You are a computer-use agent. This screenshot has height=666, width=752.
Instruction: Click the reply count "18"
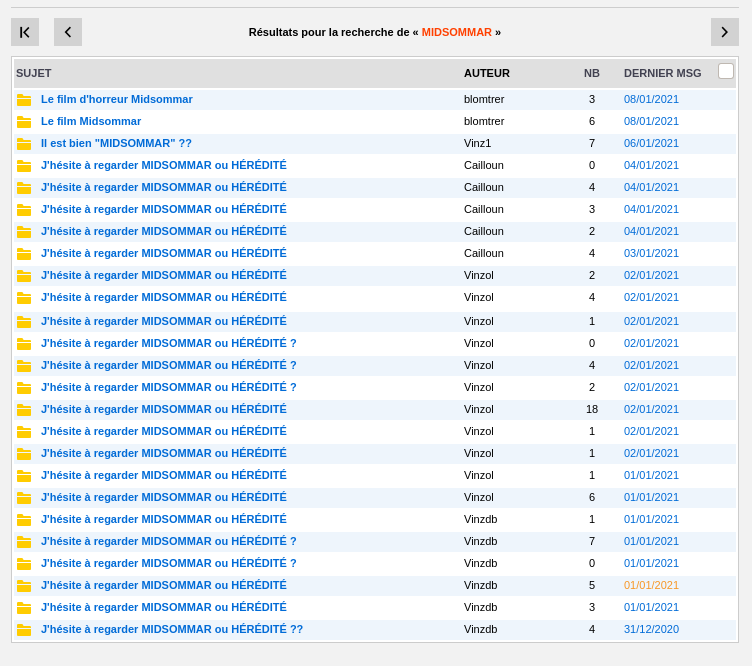[592, 409]
